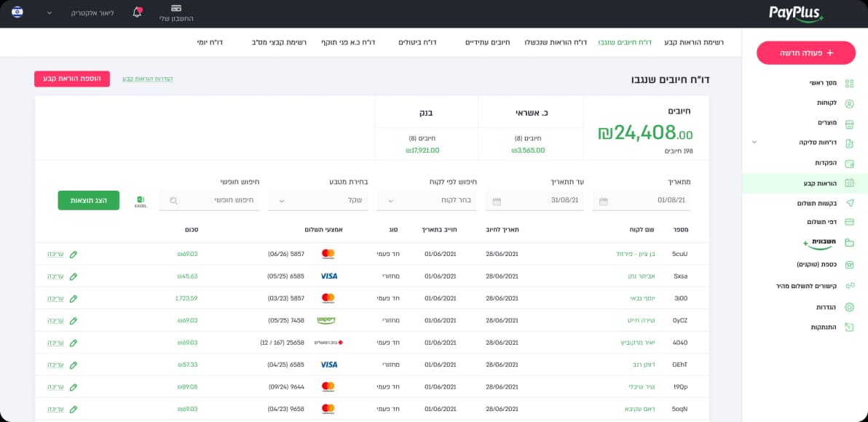Click the Israel flag language icon
Image resolution: width=868 pixels, height=422 pixels.
[x=17, y=12]
